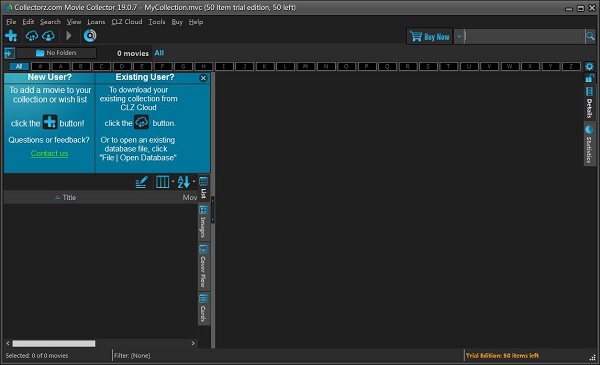
Task: Click the magnifying glass search icon
Action: click(x=590, y=37)
